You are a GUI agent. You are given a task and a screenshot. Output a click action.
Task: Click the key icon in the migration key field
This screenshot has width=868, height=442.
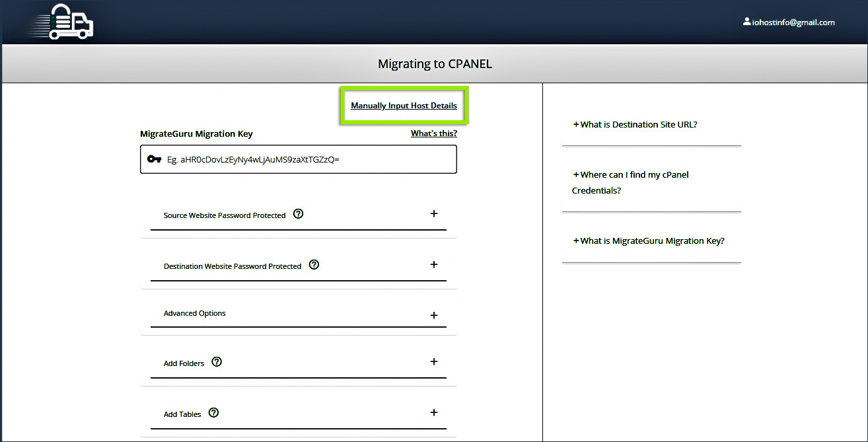point(155,159)
